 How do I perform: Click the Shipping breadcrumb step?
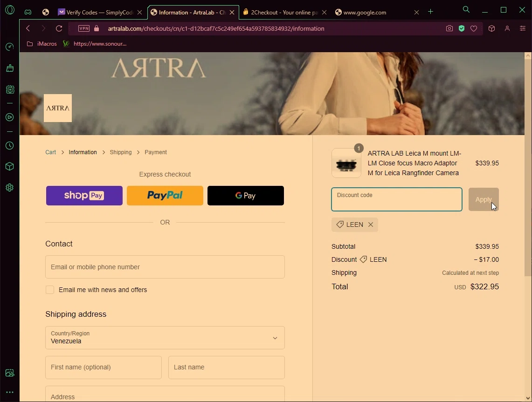(x=120, y=152)
